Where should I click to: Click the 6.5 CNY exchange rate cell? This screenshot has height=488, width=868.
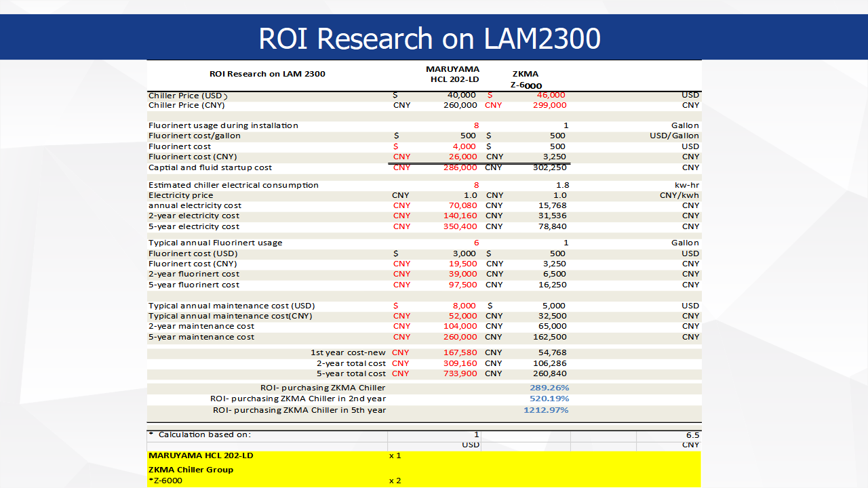(x=692, y=435)
